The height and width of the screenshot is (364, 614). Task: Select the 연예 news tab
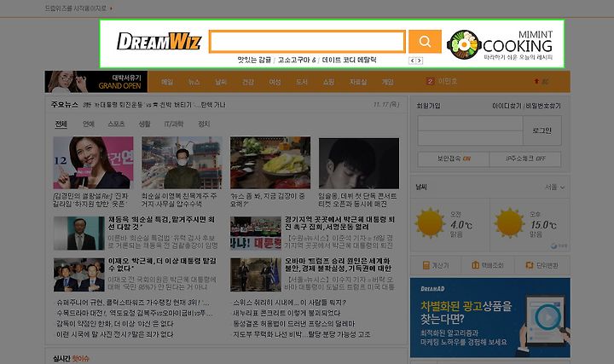click(x=89, y=124)
